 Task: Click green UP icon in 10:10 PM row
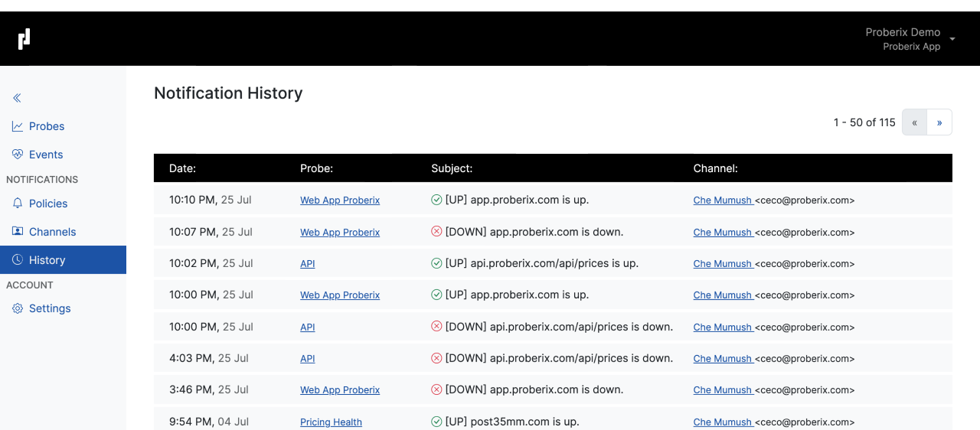click(436, 200)
